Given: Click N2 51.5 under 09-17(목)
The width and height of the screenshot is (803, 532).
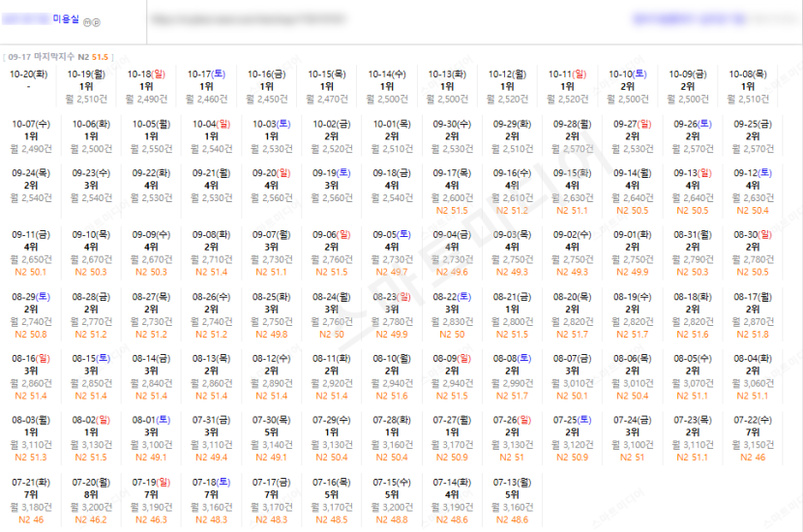Looking at the screenshot, I should click(452, 211).
